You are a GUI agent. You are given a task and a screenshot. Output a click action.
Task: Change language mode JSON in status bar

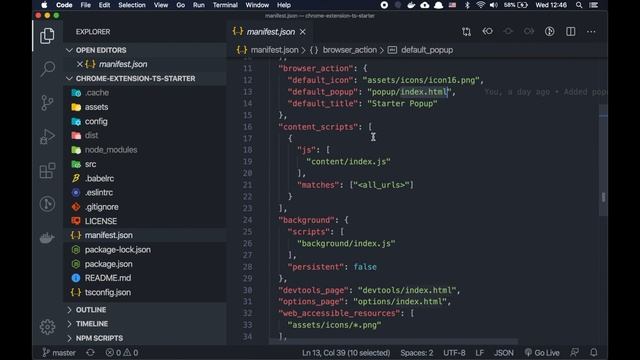(x=504, y=353)
